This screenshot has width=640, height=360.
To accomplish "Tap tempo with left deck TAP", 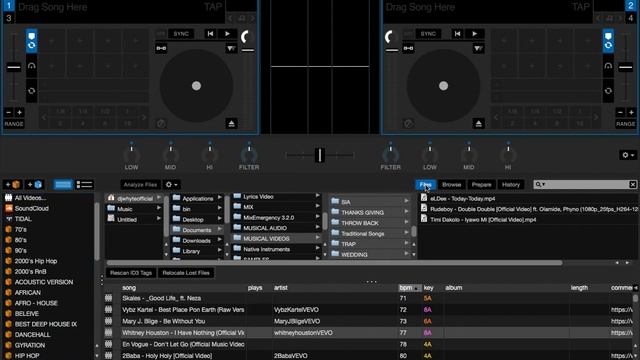I will click(213, 7).
